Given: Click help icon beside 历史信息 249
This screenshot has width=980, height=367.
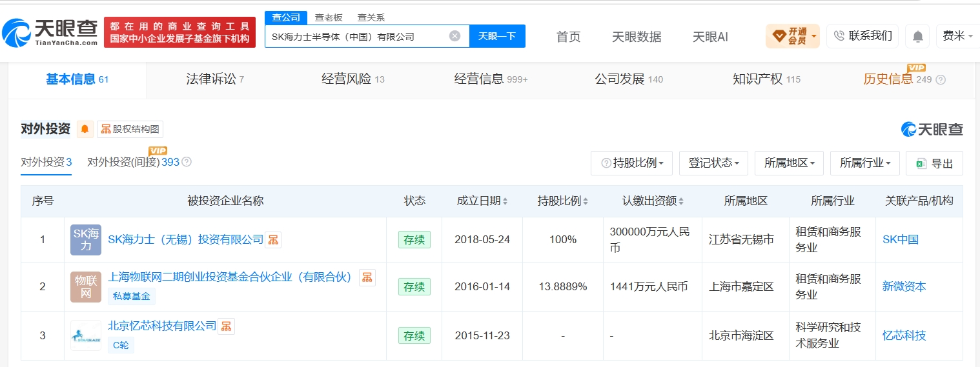Looking at the screenshot, I should pyautogui.click(x=941, y=79).
